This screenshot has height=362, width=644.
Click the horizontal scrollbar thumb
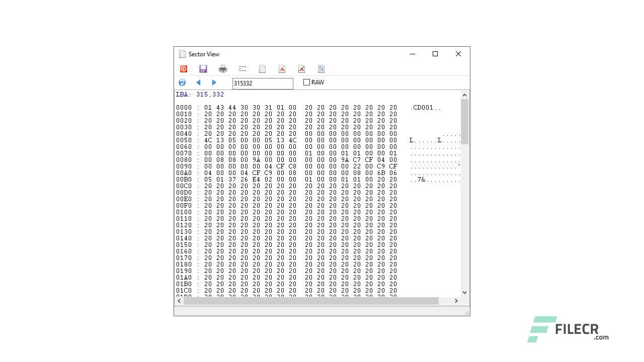311,301
